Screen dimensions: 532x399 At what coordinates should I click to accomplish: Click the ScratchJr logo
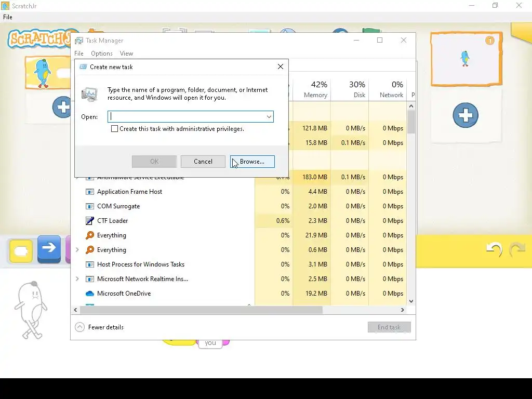tap(40, 39)
